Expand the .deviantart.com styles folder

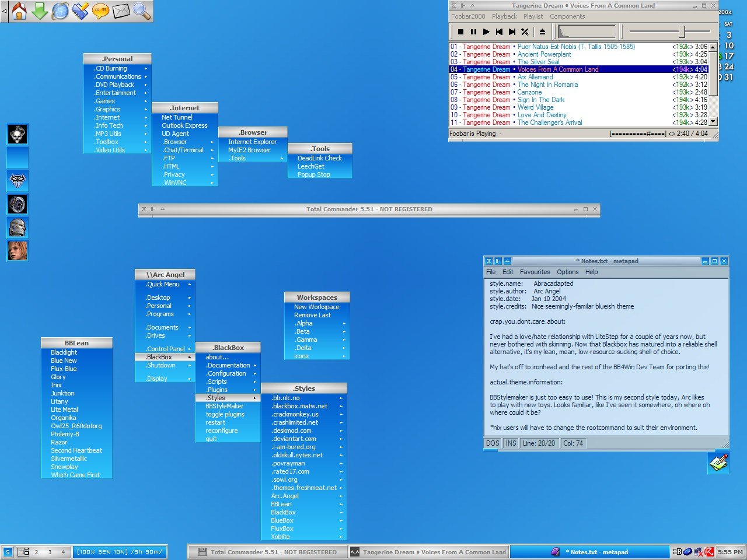click(x=303, y=439)
